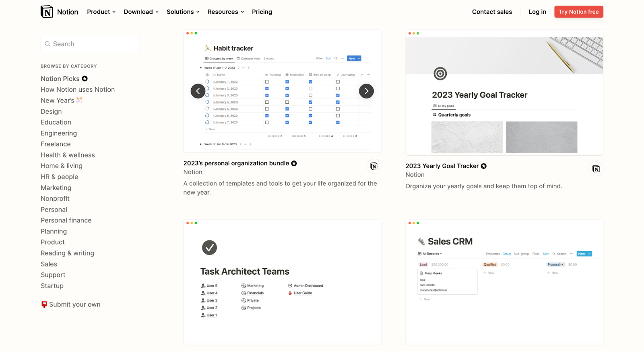The image size is (644, 351).
Task: Open the Download dropdown menu
Action: click(141, 12)
